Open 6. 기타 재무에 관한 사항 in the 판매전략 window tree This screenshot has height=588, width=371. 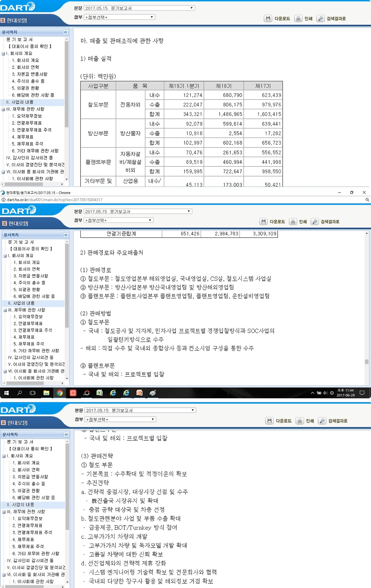pyautogui.click(x=36, y=553)
